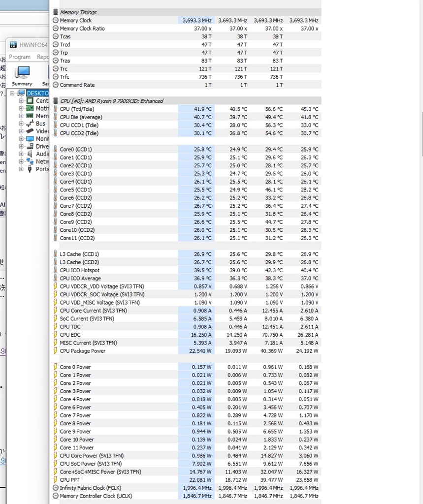This screenshot has height=504, width=423.
Task: Click the Memory Timings section header icon
Action: click(x=55, y=12)
